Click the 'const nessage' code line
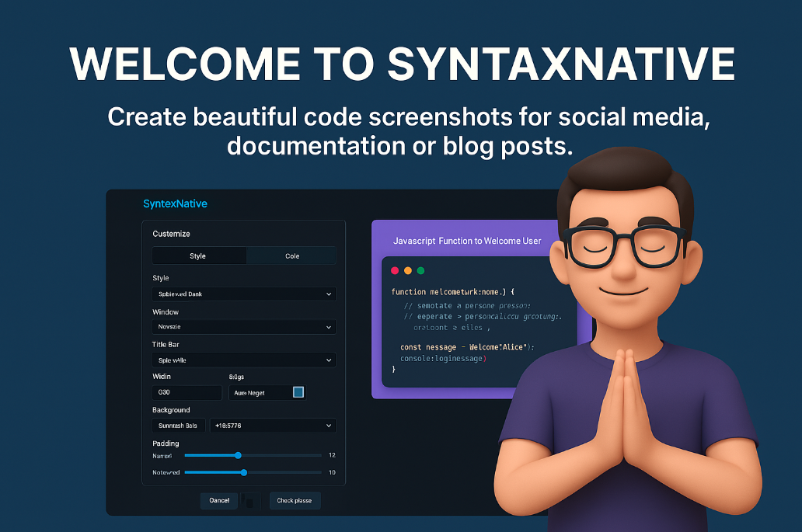 click(467, 347)
